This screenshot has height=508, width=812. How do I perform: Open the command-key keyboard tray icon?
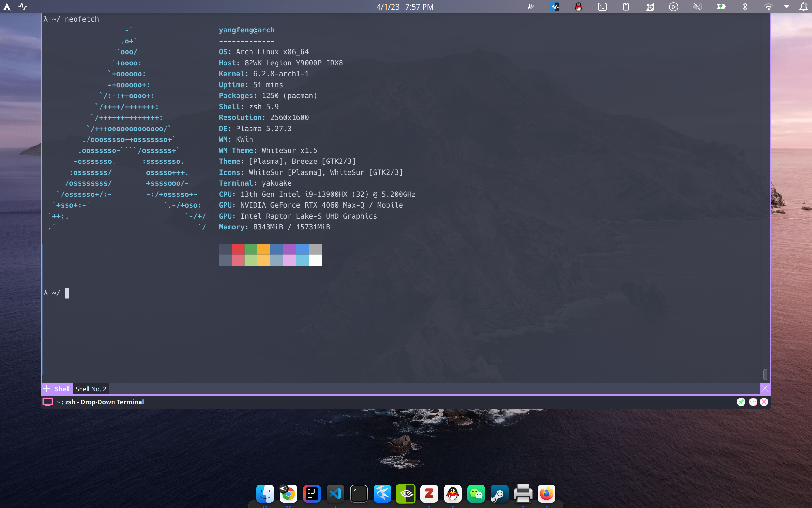click(650, 7)
